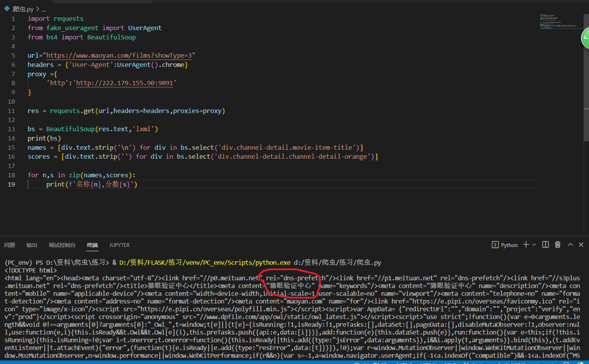Click the 爬虫.py breadcrumb item
The height and width of the screenshot is (364, 589).
[x=23, y=9]
